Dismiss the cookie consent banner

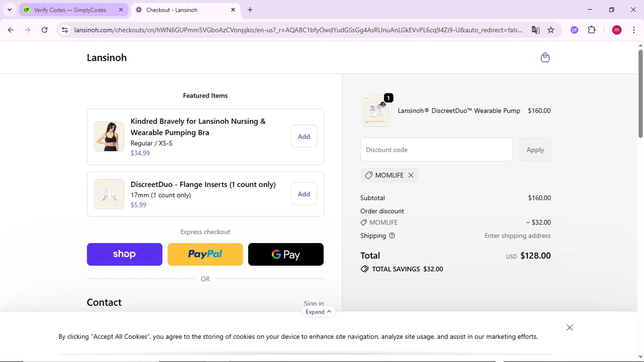(570, 328)
